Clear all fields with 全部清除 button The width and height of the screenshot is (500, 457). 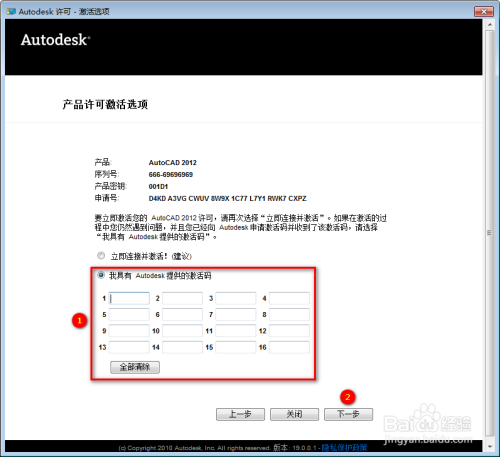pyautogui.click(x=135, y=367)
